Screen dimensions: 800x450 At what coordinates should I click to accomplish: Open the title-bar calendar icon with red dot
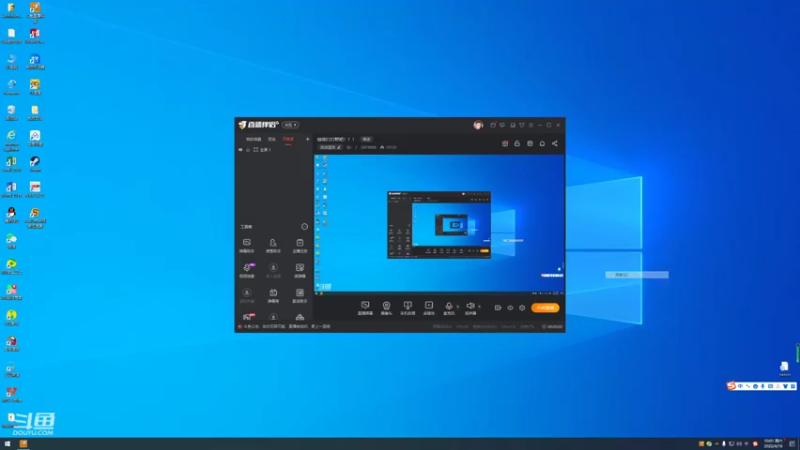coord(493,125)
